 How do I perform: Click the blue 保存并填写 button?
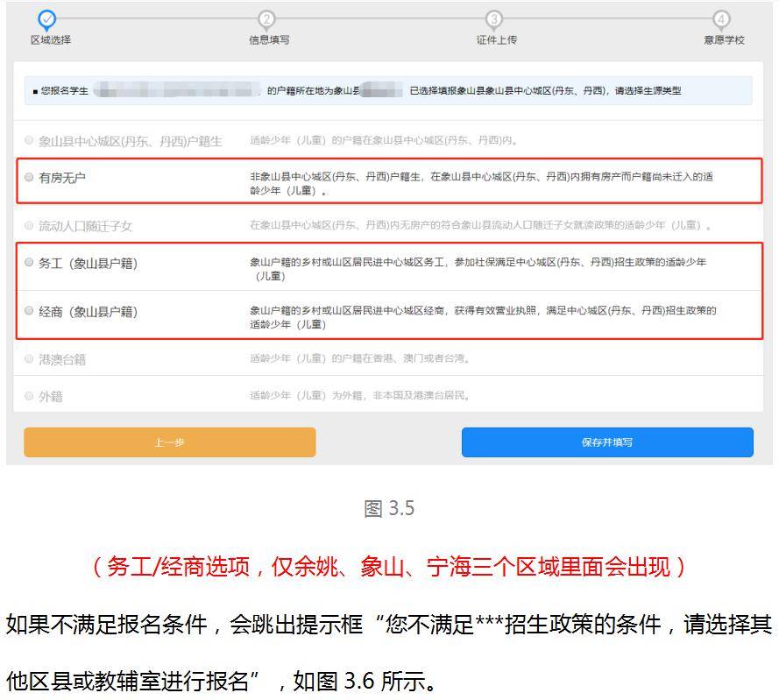(x=606, y=442)
